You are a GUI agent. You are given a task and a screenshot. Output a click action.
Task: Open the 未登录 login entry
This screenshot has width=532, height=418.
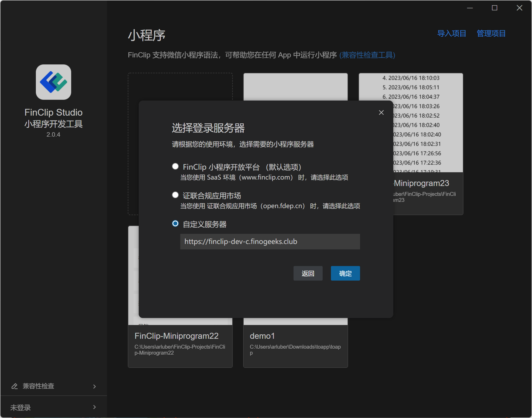click(x=21, y=407)
